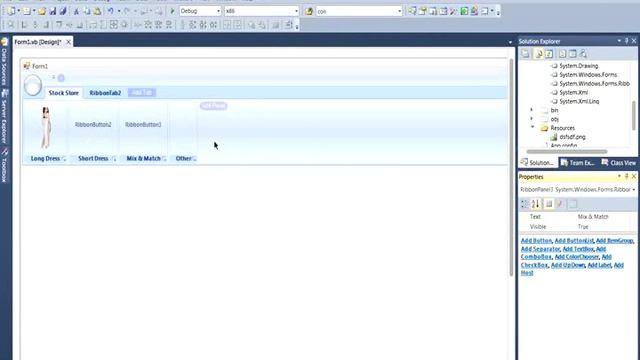640x360 pixels.
Task: Select dsfsdf.png in the Resources folder
Action: 572,137
